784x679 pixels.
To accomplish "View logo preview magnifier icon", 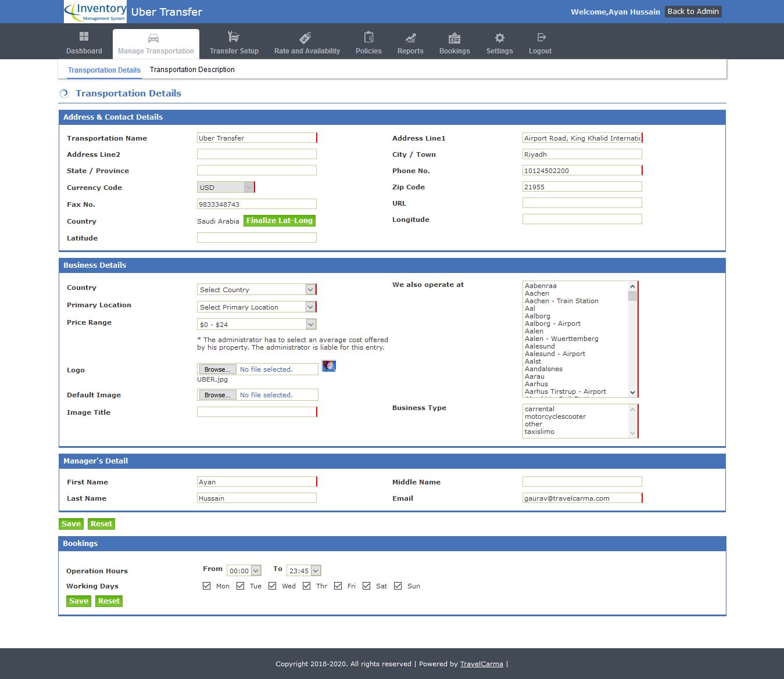I will tap(329, 366).
